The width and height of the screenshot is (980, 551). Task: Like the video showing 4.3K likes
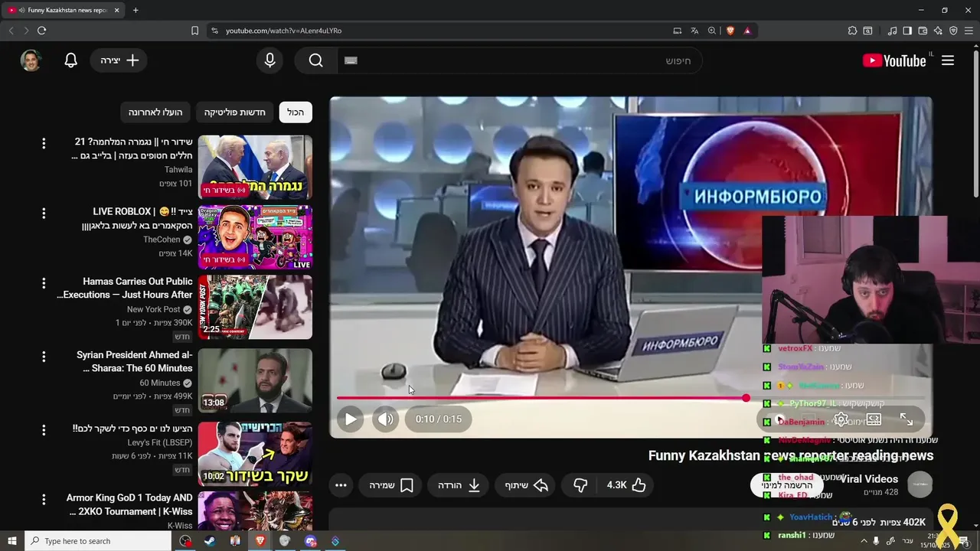point(626,485)
